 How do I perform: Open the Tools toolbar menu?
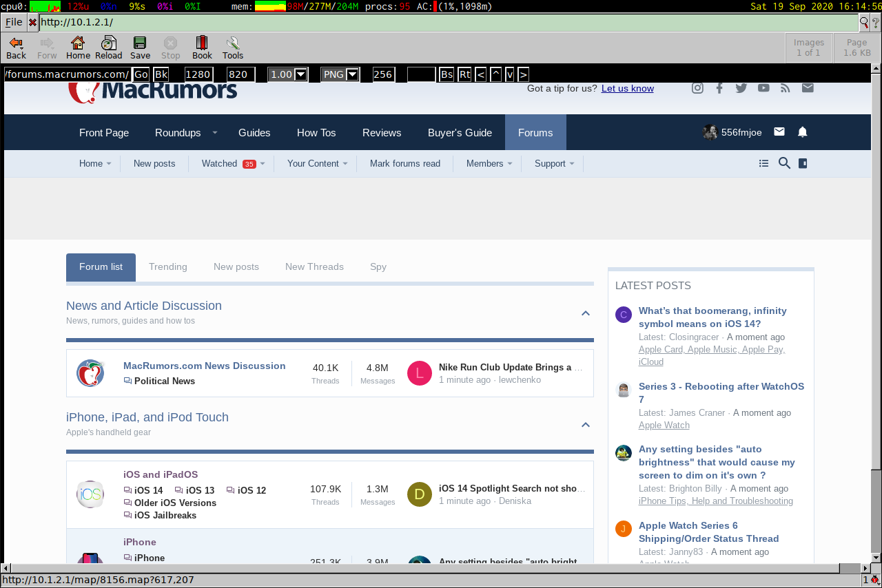click(233, 48)
